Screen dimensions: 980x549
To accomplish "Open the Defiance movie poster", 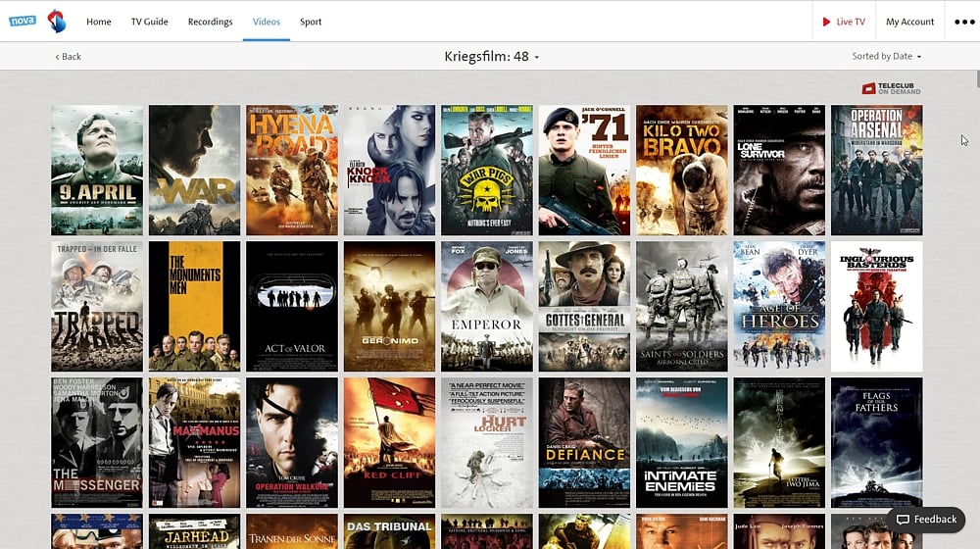I will click(584, 443).
